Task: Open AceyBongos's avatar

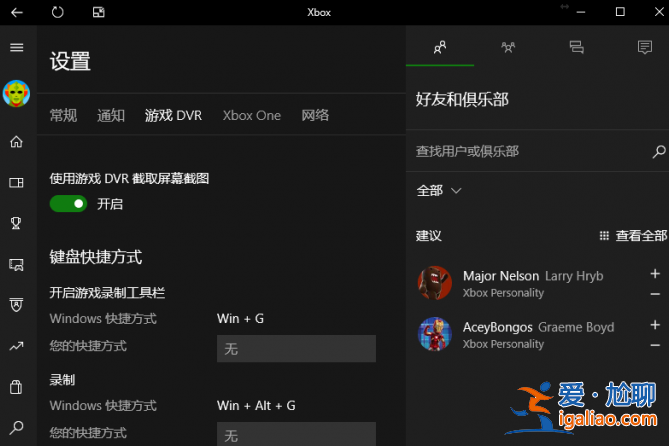Action: click(x=435, y=334)
